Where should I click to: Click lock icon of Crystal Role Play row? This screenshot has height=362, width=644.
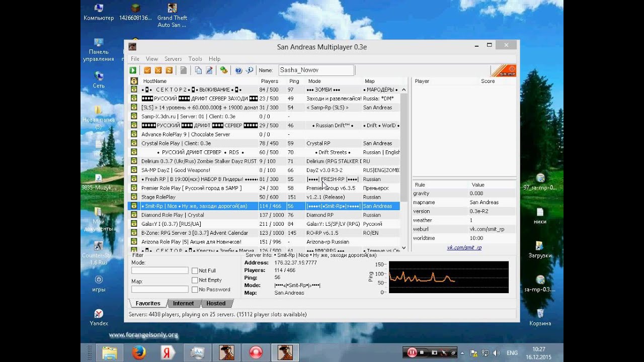[x=134, y=143]
